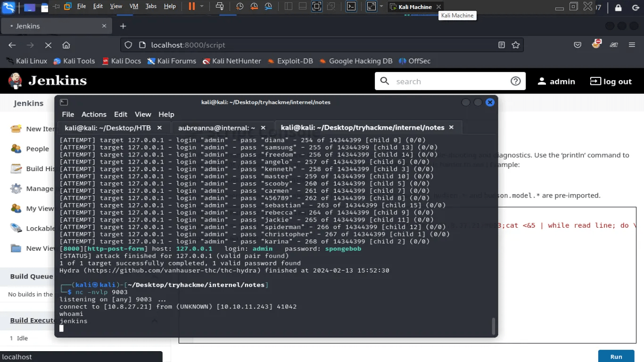The width and height of the screenshot is (644, 362).
Task: Click the Build History notepad icon
Action: pyautogui.click(x=16, y=168)
